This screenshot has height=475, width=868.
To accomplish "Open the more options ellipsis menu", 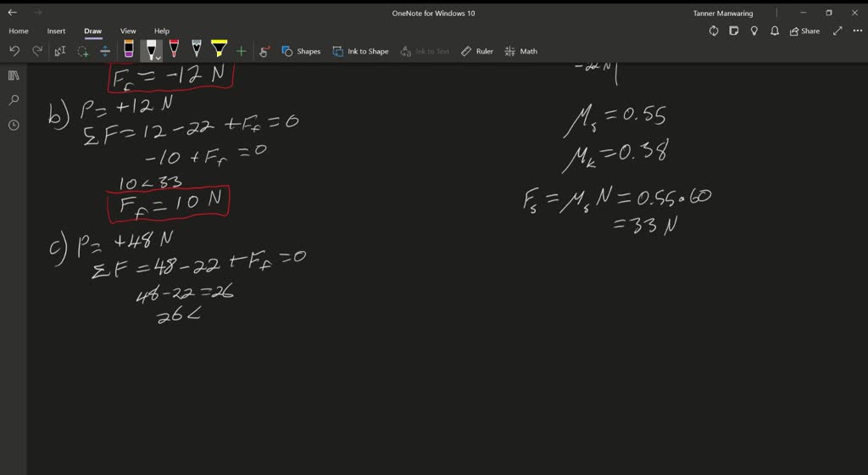I will 857,31.
